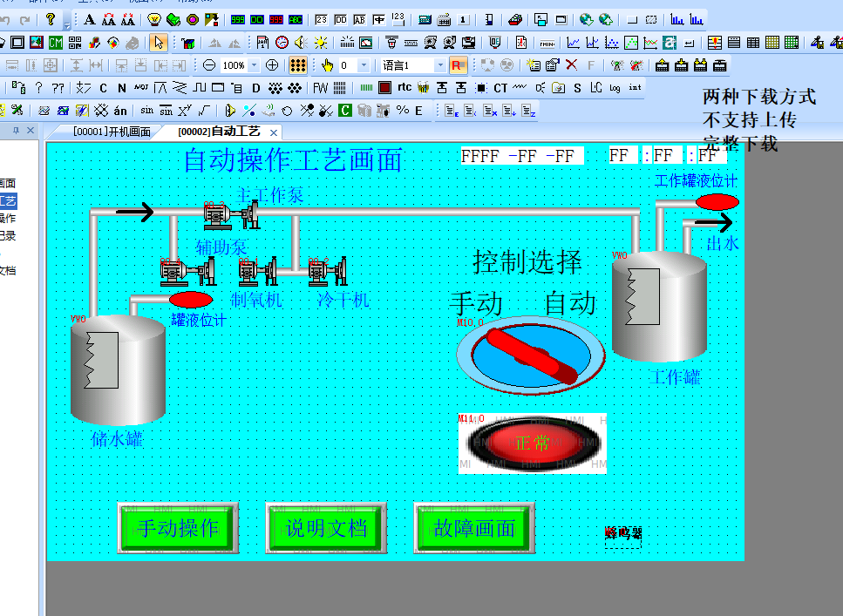
Task: Click the CT counter instruction icon
Action: pyautogui.click(x=500, y=88)
